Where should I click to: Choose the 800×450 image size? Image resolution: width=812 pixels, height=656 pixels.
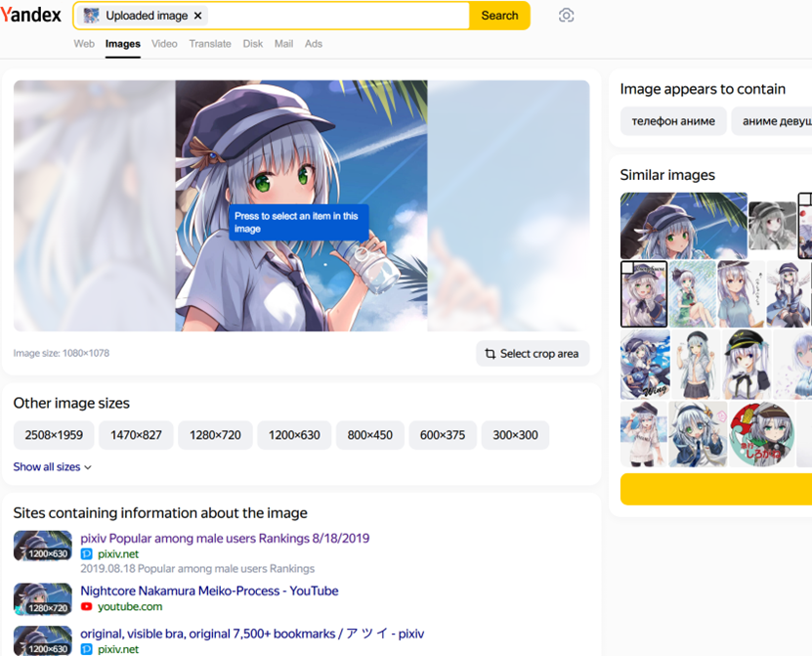tap(369, 435)
